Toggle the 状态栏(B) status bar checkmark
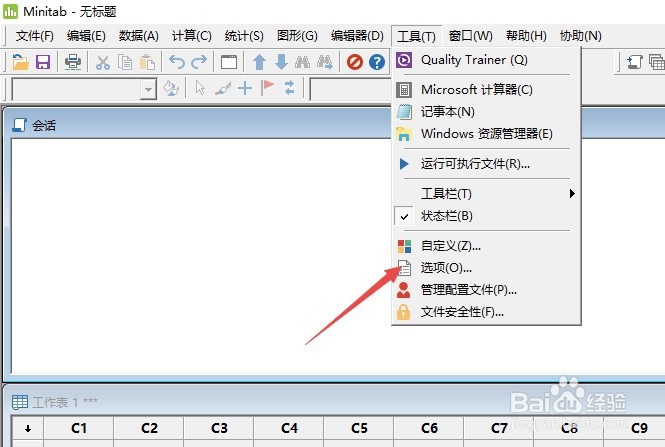 (x=404, y=216)
